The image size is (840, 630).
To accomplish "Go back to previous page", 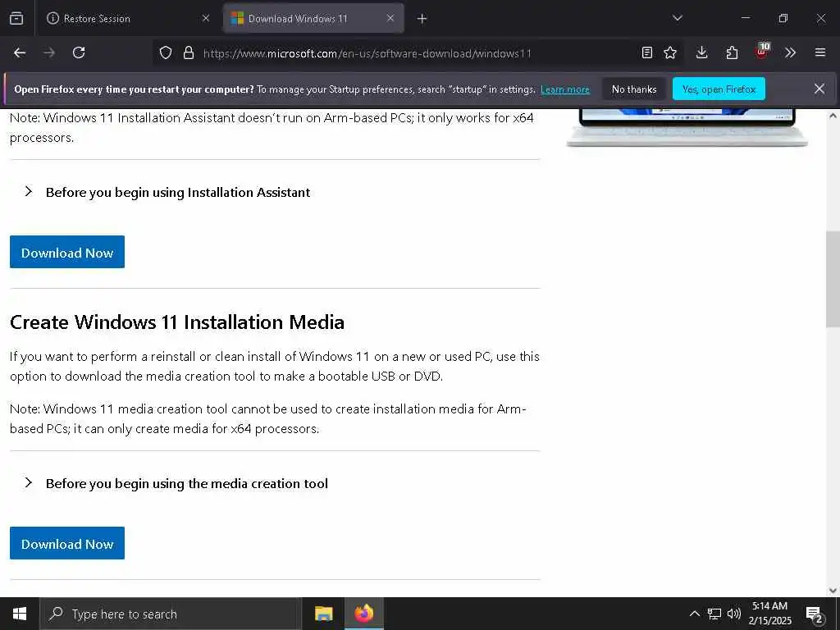I will point(20,52).
